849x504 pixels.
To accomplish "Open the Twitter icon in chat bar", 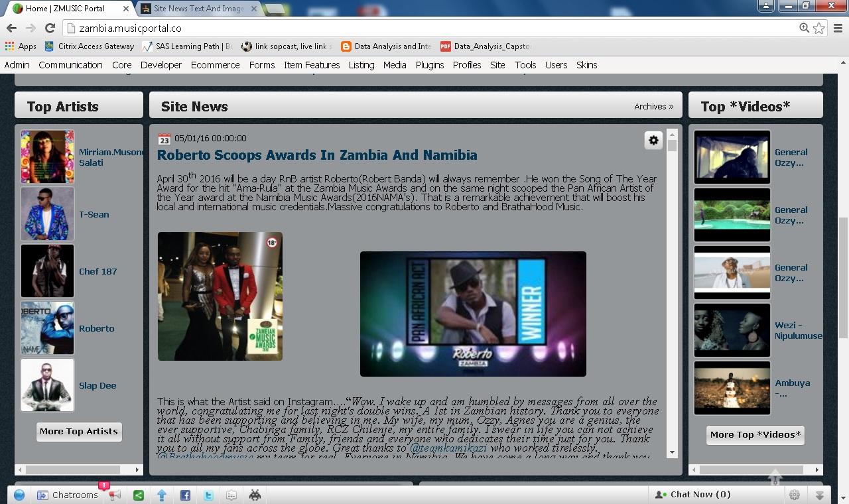I will click(208, 495).
